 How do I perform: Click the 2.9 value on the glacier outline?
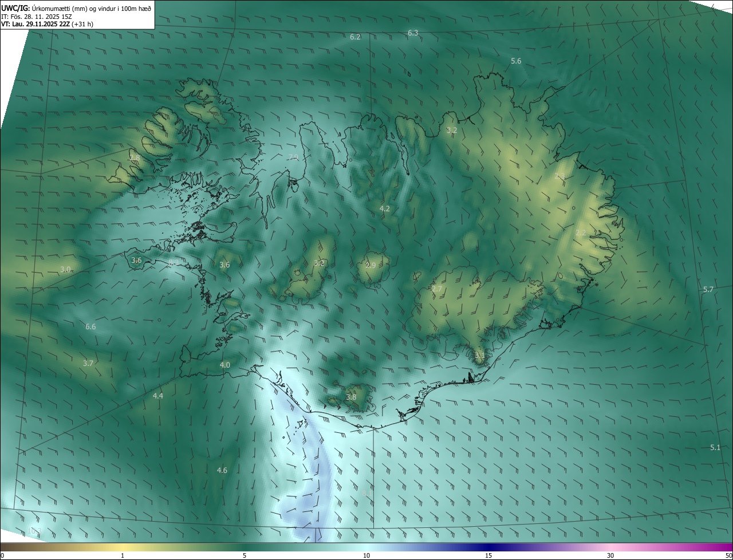click(371, 266)
